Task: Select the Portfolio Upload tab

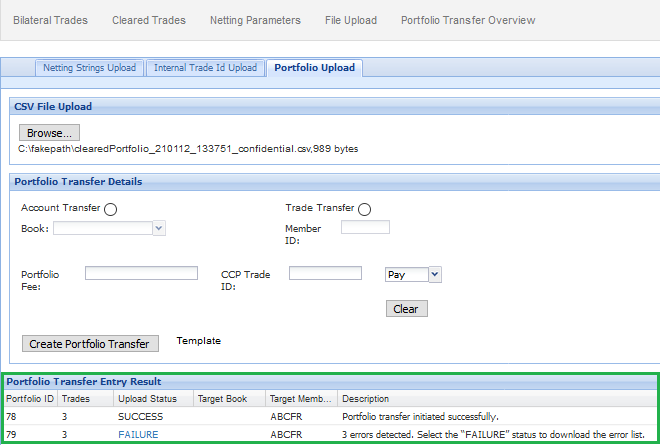Action: point(316,68)
